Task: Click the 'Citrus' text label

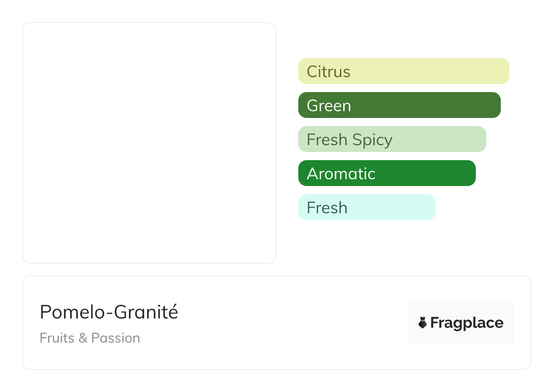Action: [x=328, y=72]
